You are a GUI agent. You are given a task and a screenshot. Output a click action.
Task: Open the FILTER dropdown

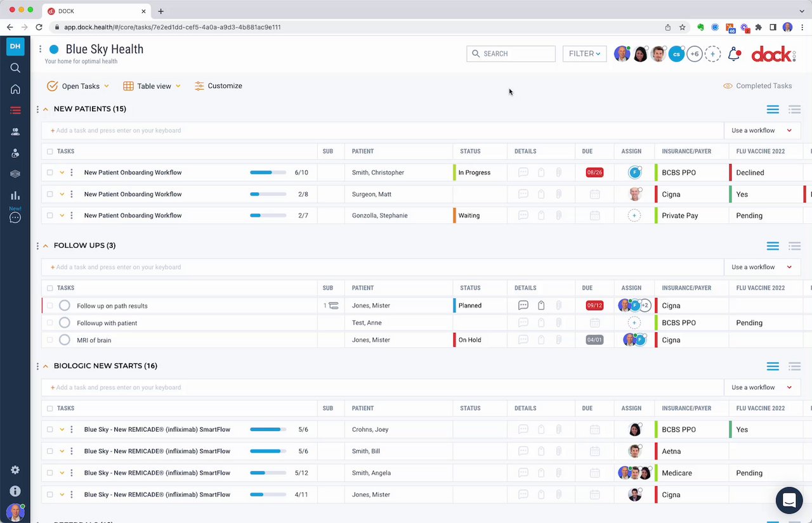click(x=584, y=54)
